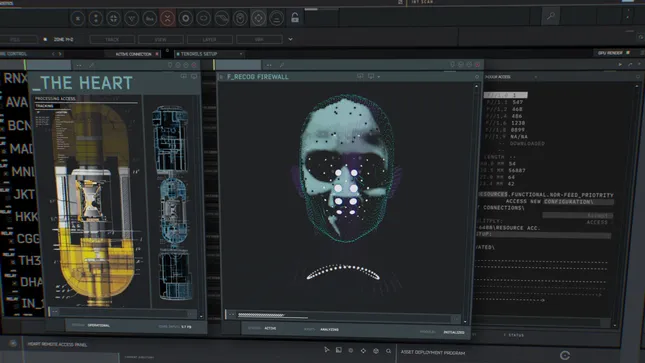Image resolution: width=645 pixels, height=363 pixels.
Task: Click the HEART REMOTE ACCESS PANEL label
Action: click(x=57, y=344)
